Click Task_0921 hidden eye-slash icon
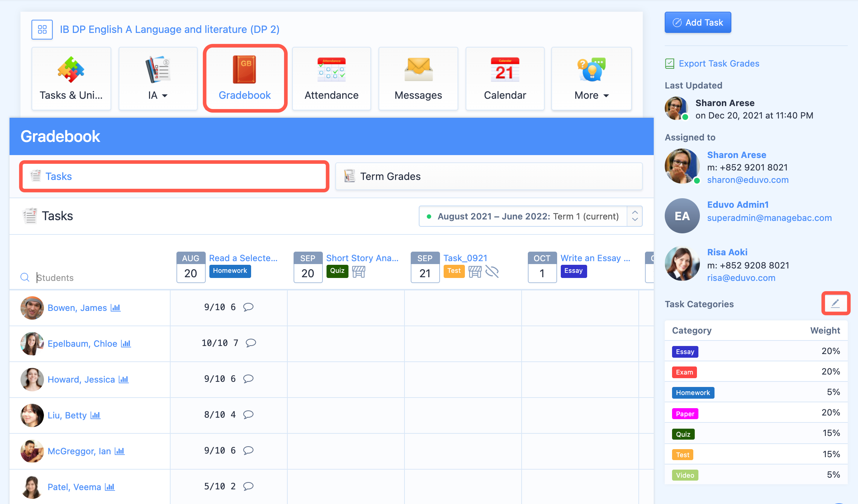The width and height of the screenshot is (858, 504). pos(492,271)
